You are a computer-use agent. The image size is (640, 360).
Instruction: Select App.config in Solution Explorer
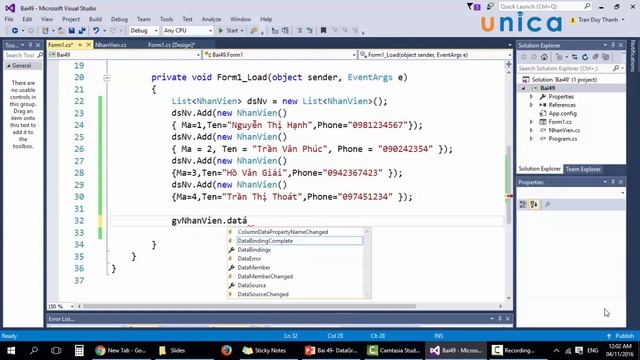pos(562,113)
